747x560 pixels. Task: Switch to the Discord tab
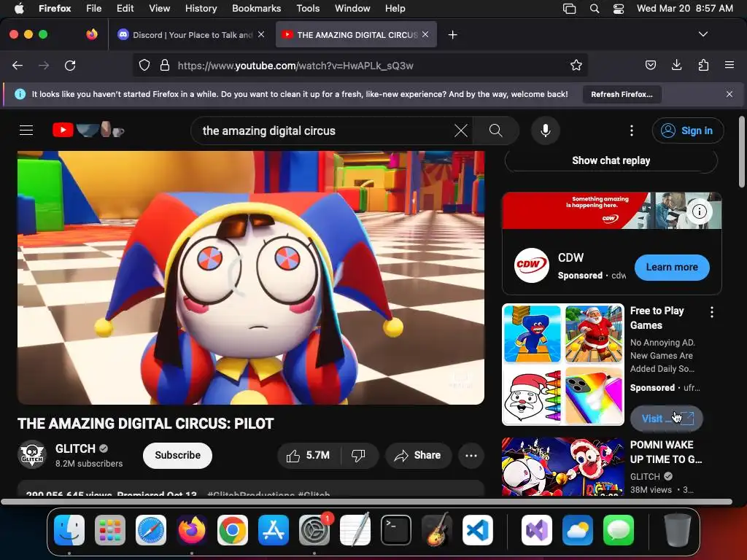[x=192, y=35]
